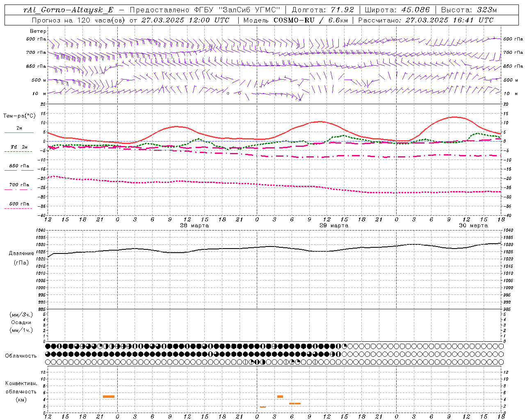
Task: Select the forecast start time 27.03.2025 12:00 UTC
Action: (185, 20)
